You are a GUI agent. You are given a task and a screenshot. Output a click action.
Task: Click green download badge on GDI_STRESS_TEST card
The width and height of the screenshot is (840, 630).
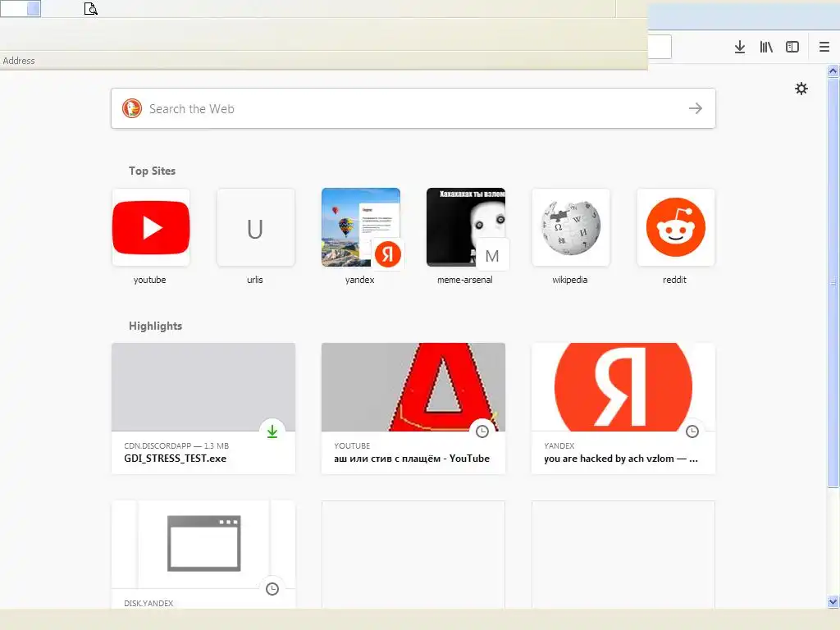tap(272, 431)
